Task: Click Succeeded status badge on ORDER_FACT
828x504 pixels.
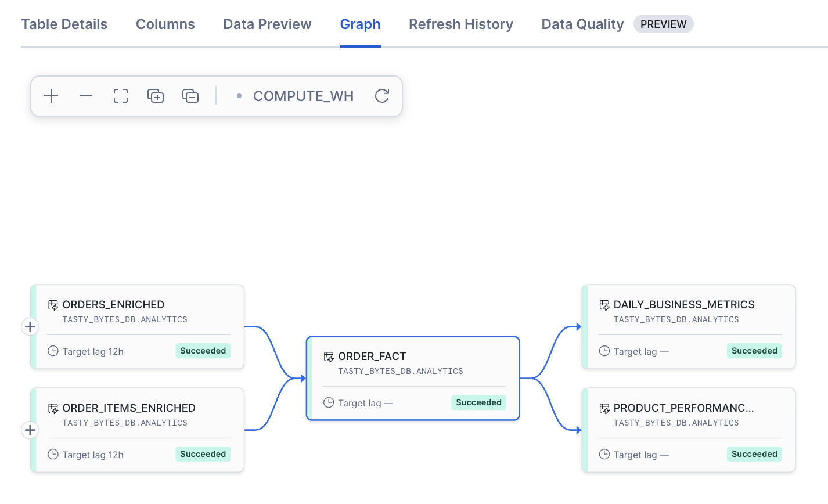Action: 478,402
